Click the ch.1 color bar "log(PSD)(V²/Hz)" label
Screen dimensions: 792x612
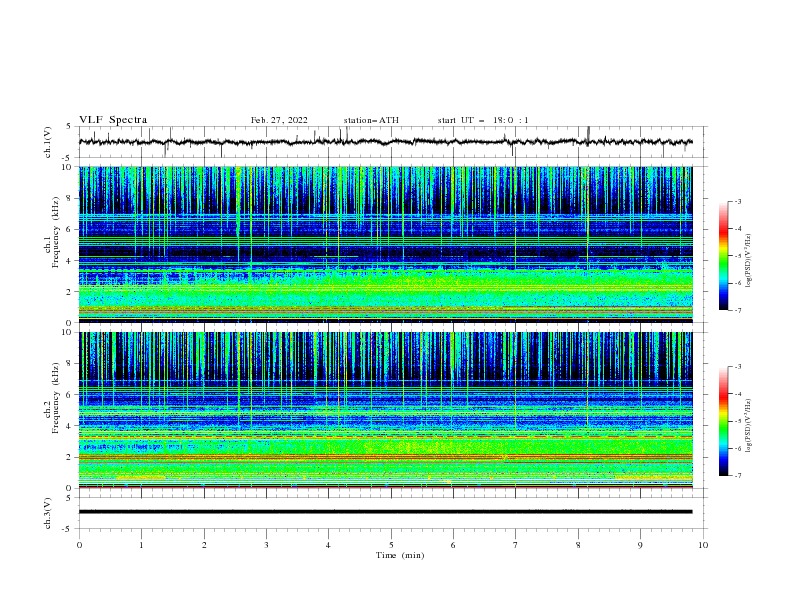[749, 261]
